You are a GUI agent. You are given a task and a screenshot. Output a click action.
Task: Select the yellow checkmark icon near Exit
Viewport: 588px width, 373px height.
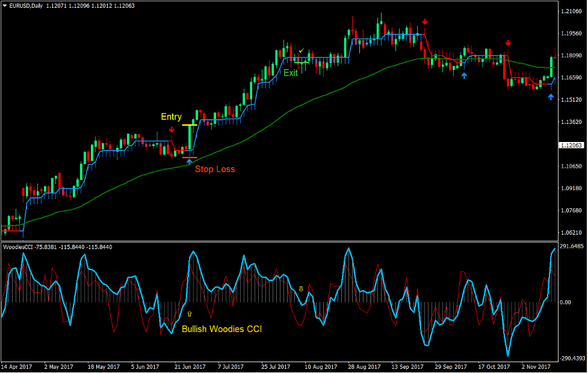pyautogui.click(x=301, y=51)
